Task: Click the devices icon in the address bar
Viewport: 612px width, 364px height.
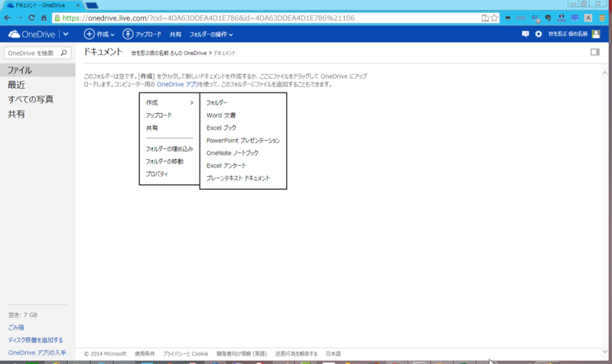Action: click(485, 18)
